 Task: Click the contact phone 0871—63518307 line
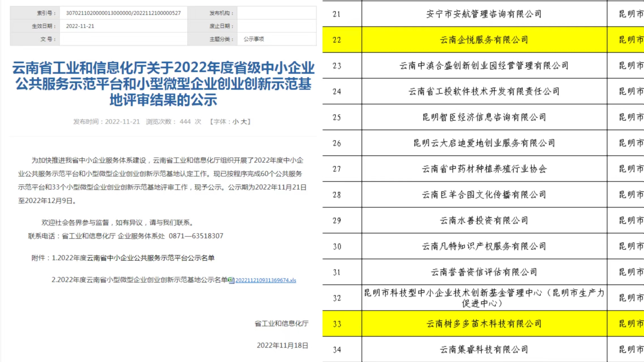[x=126, y=236]
